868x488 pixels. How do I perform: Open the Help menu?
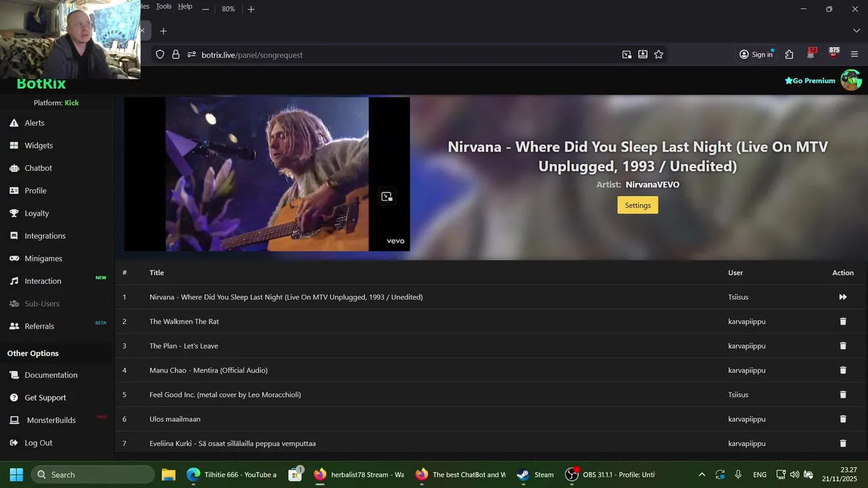(185, 6)
